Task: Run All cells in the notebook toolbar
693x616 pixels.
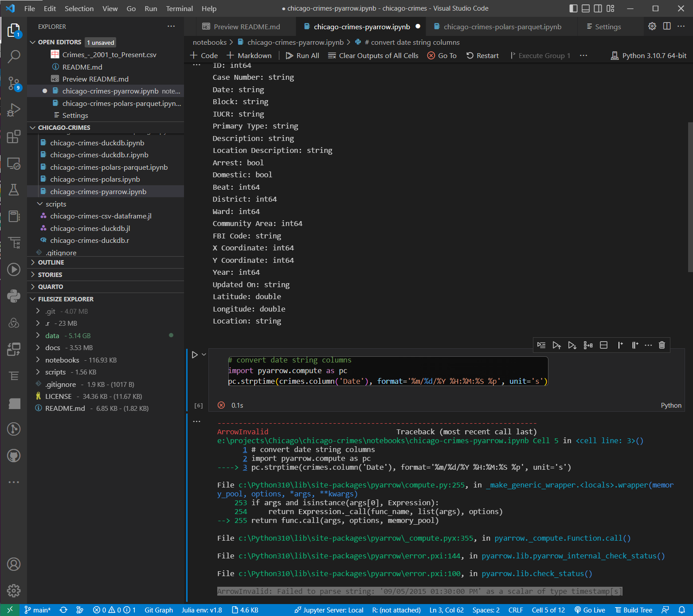Action: [x=302, y=55]
